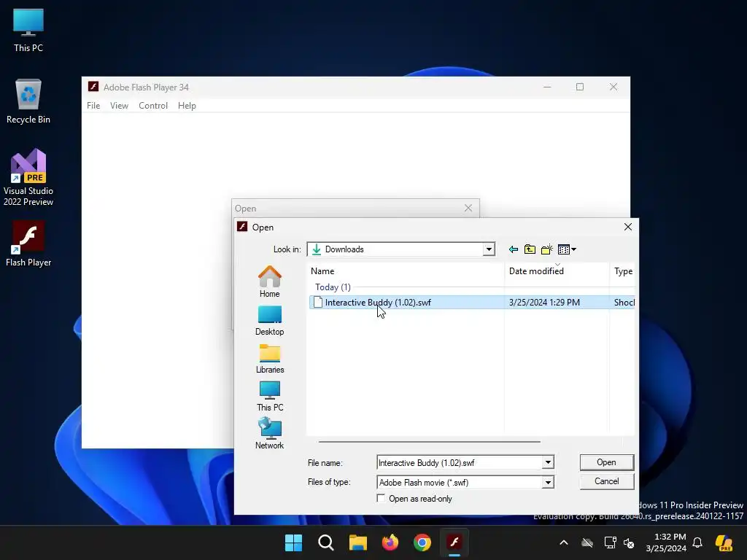Select Libraries in the places bar
This screenshot has width=747, height=560.
pyautogui.click(x=270, y=359)
